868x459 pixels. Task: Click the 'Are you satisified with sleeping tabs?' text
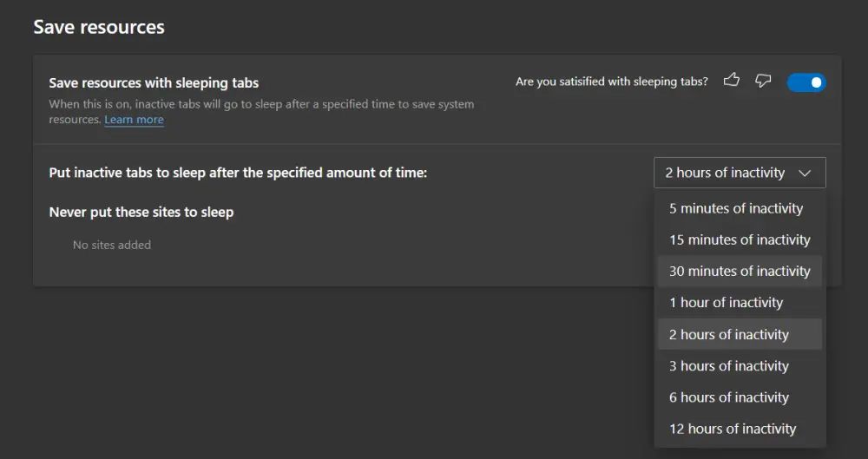(x=612, y=82)
